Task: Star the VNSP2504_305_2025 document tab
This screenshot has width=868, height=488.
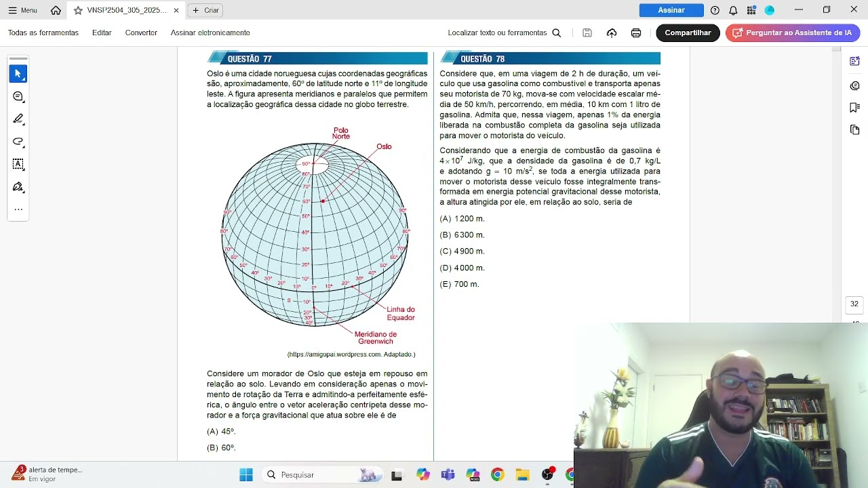Action: tap(78, 10)
